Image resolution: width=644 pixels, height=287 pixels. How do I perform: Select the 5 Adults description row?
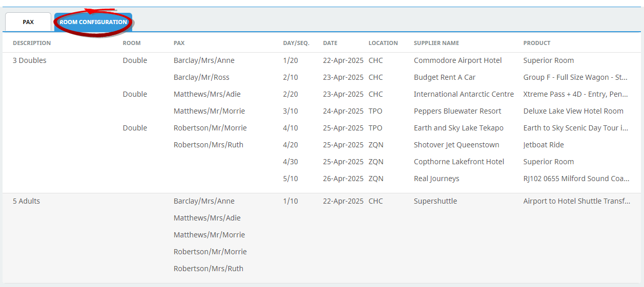point(26,201)
